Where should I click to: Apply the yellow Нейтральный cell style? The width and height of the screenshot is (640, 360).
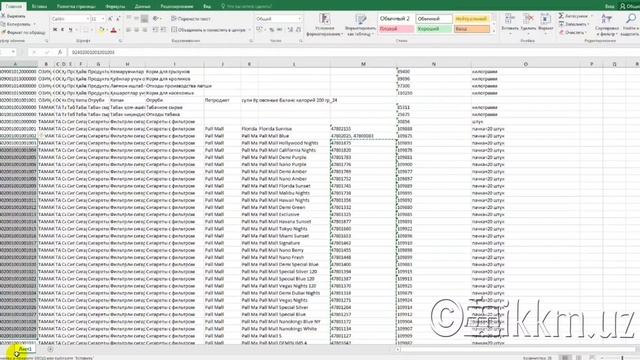point(471,19)
